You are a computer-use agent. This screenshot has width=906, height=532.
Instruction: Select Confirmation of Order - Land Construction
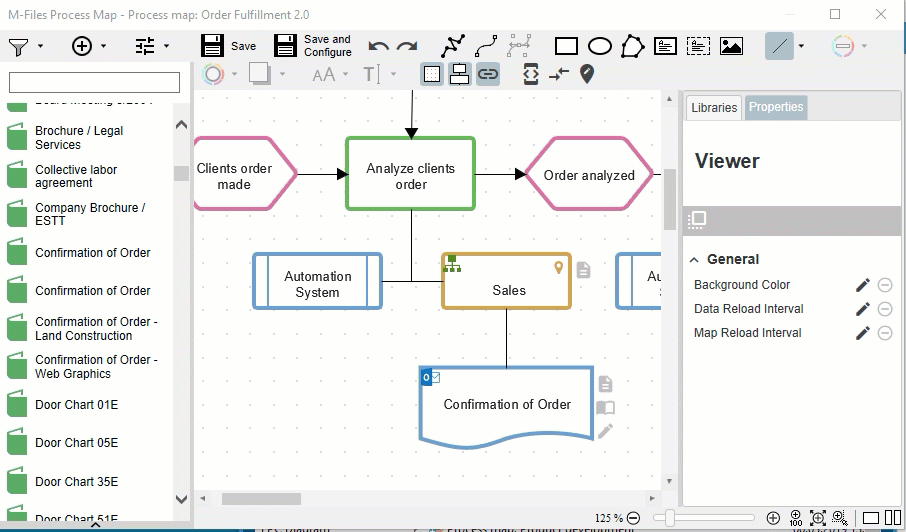coord(87,328)
